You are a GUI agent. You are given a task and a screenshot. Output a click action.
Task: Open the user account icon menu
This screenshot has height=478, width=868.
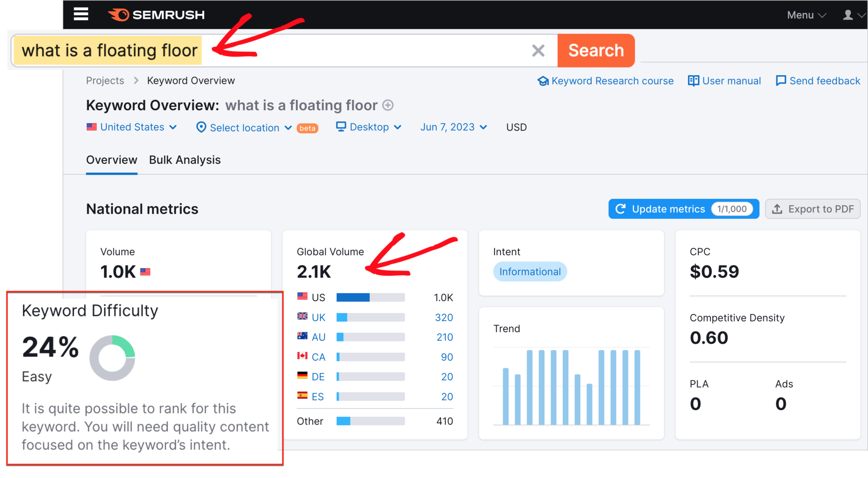[x=854, y=15]
